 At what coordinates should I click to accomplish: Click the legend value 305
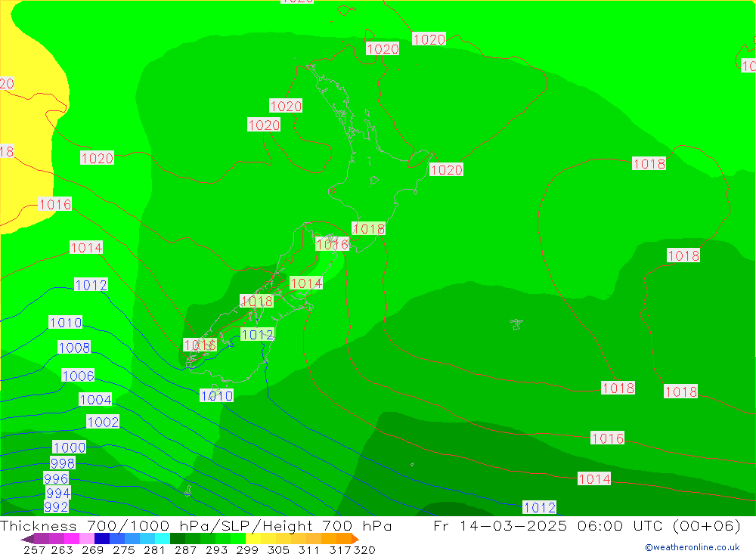(x=277, y=549)
